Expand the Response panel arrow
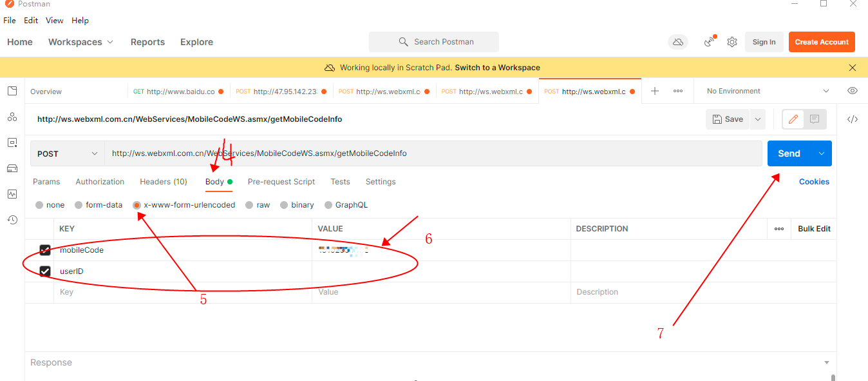868x381 pixels. pyautogui.click(x=827, y=362)
